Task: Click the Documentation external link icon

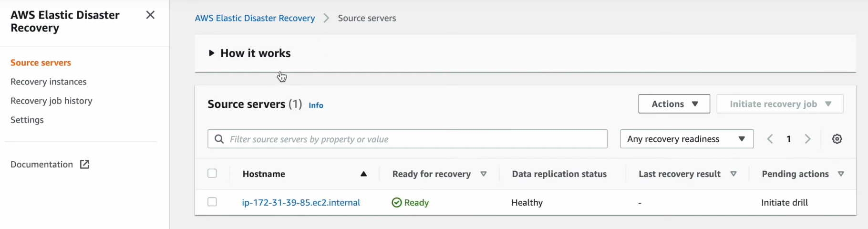Action: pyautogui.click(x=84, y=164)
